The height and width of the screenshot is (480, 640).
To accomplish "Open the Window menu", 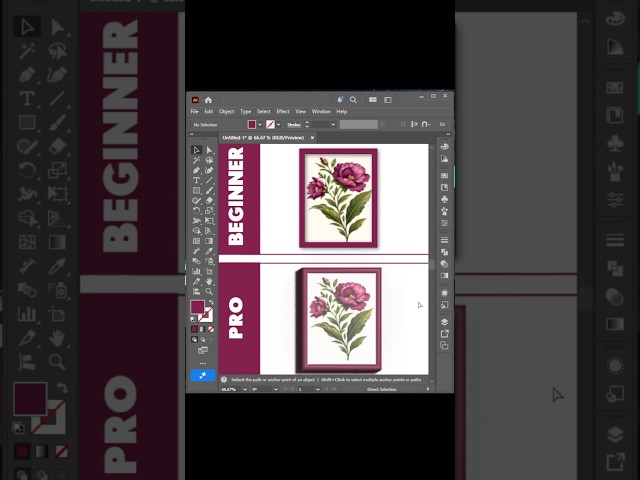I will click(321, 111).
